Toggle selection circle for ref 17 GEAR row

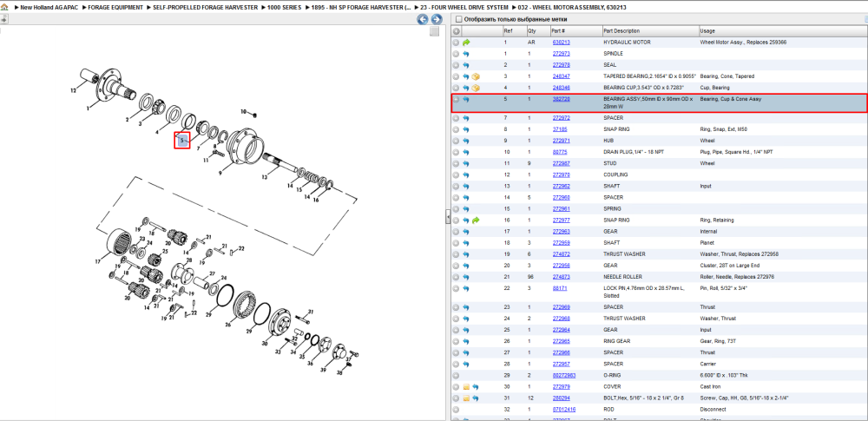(457, 232)
